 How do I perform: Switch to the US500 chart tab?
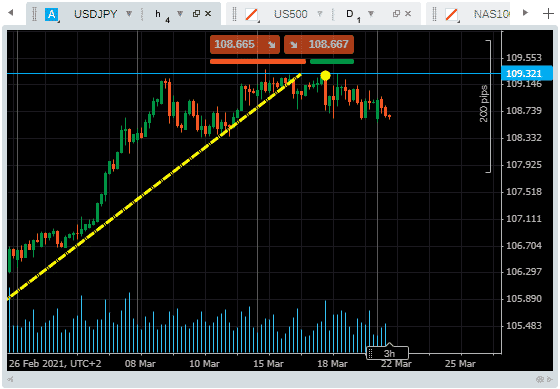(x=323, y=14)
